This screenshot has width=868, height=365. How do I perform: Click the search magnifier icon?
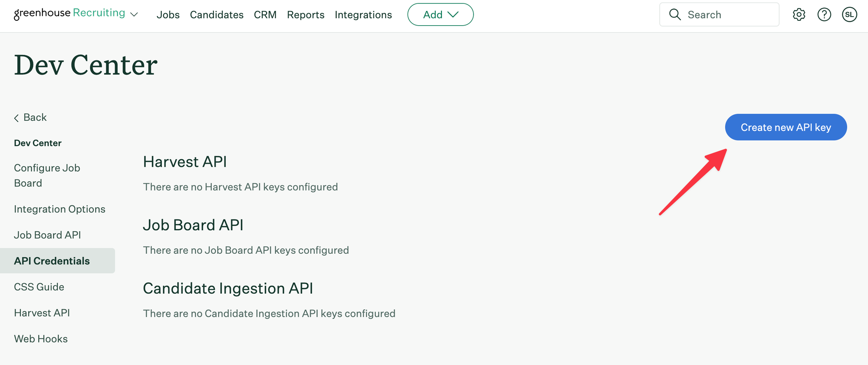675,14
